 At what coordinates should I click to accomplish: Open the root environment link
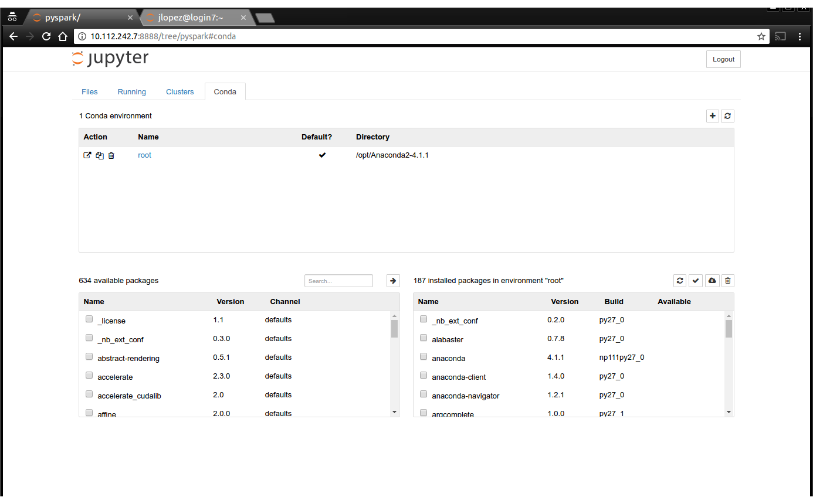coord(144,155)
